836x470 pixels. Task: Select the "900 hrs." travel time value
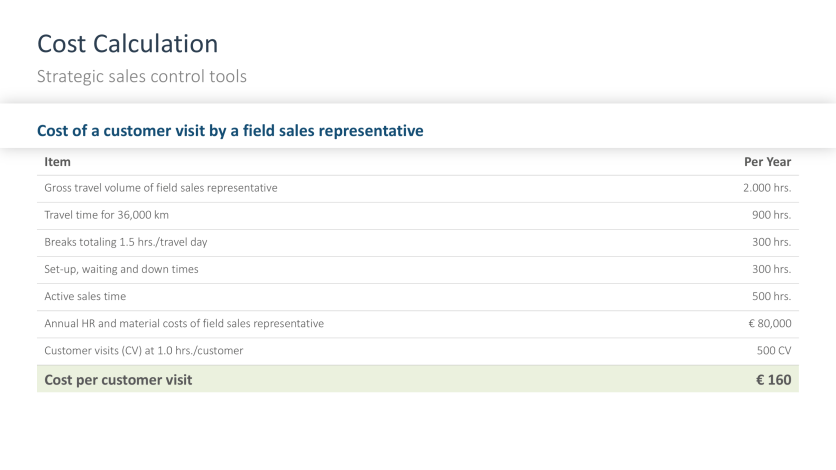coord(771,215)
